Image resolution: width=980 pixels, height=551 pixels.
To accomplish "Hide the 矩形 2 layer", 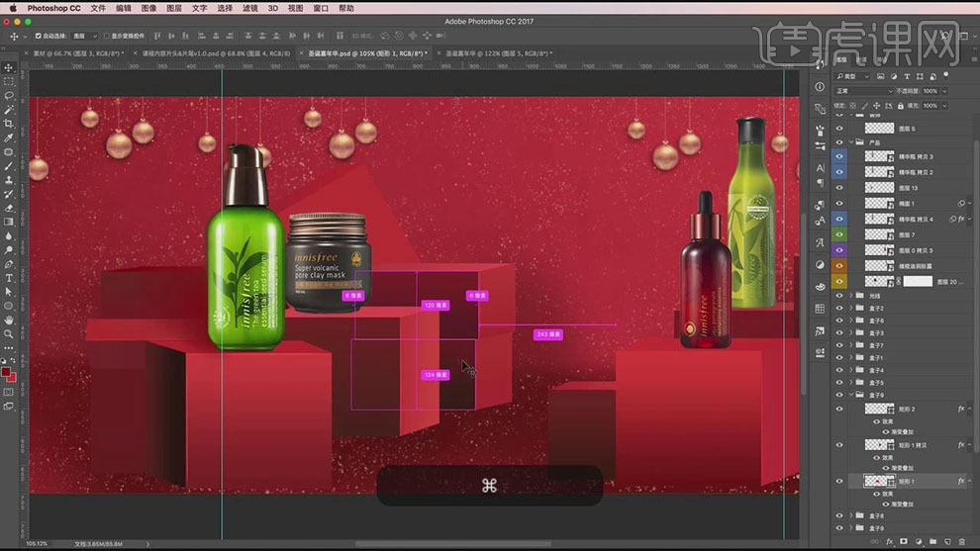I will click(839, 410).
